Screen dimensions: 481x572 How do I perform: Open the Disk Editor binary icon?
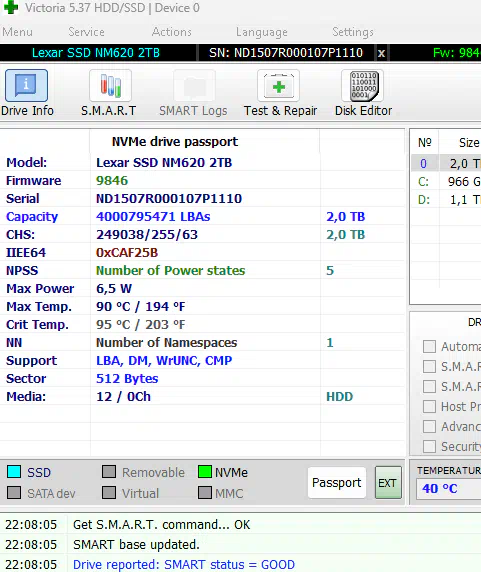tap(363, 85)
